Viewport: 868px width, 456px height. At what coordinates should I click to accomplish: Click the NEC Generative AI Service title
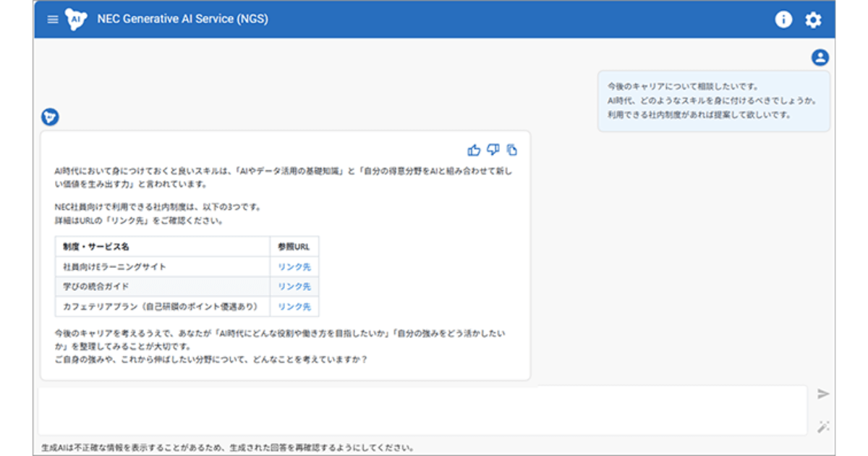click(x=182, y=20)
